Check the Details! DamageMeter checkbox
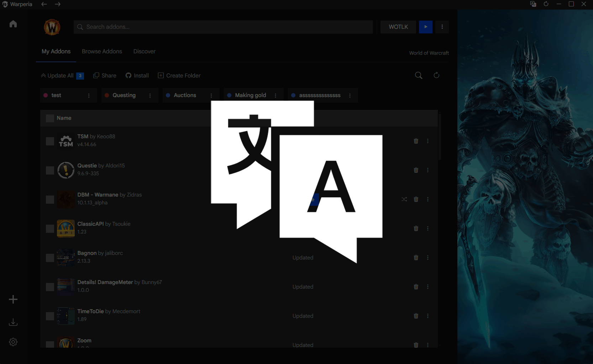The image size is (593, 364). [50, 287]
